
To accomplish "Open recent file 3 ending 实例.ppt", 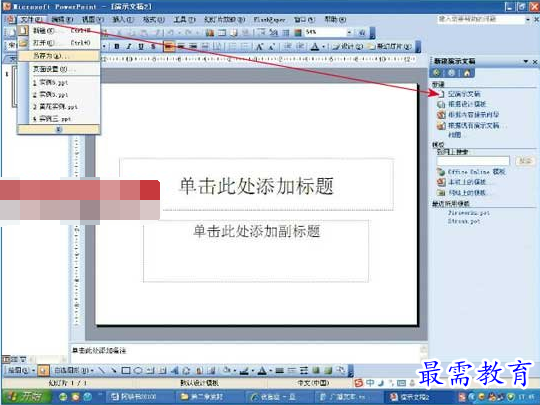I will [x=59, y=107].
